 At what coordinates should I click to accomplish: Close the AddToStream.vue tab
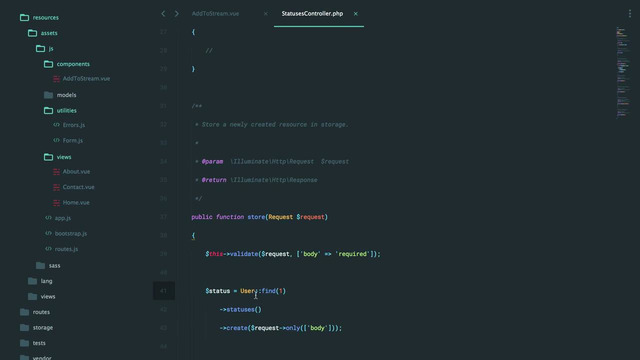click(266, 13)
